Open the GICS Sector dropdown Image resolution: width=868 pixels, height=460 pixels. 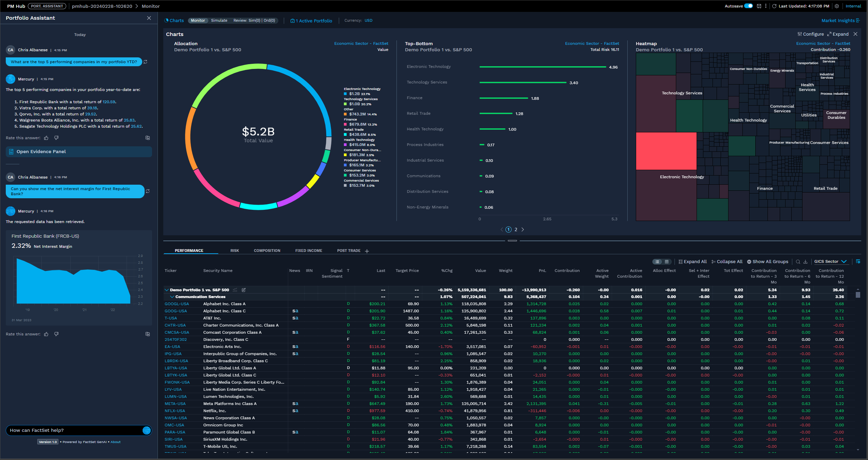(x=830, y=261)
